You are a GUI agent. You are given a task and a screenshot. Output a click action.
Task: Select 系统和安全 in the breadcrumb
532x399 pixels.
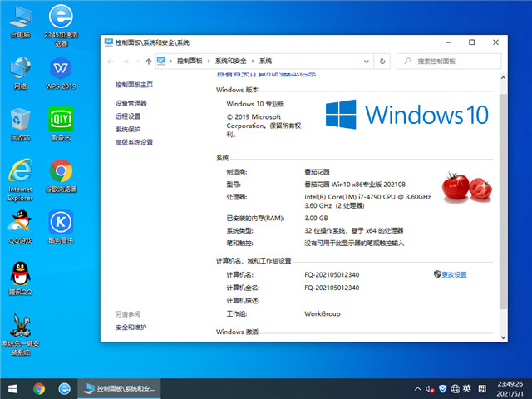coord(231,61)
